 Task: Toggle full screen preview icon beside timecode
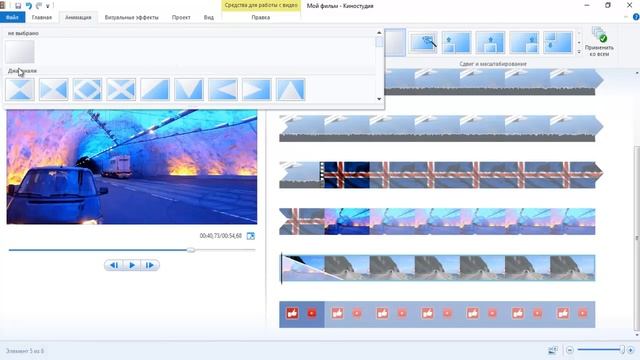coord(251,236)
